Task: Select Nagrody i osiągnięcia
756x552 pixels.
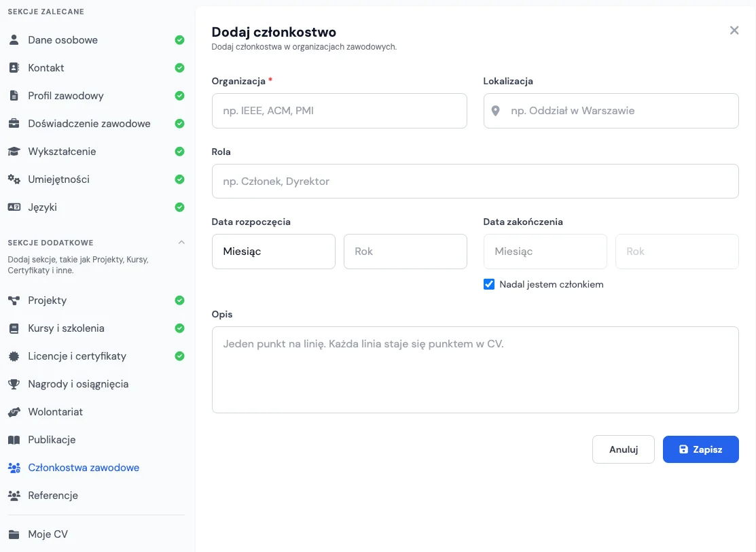Action: 96,384
